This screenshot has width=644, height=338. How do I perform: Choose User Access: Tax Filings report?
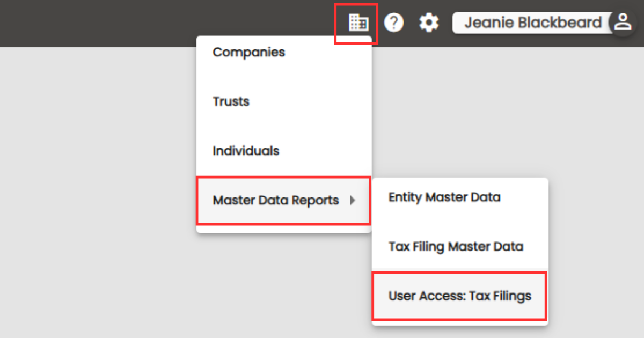tap(460, 296)
